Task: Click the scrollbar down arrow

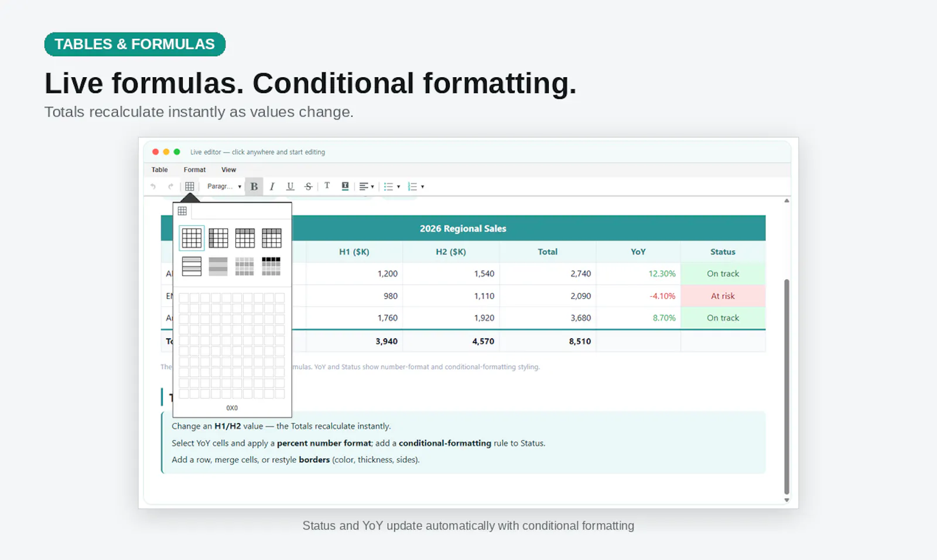Action: (786, 500)
